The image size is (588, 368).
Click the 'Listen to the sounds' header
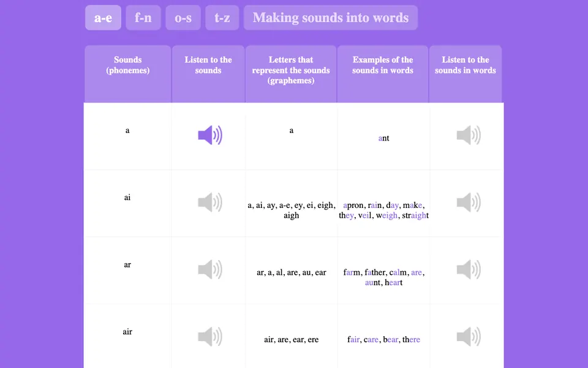coord(208,74)
